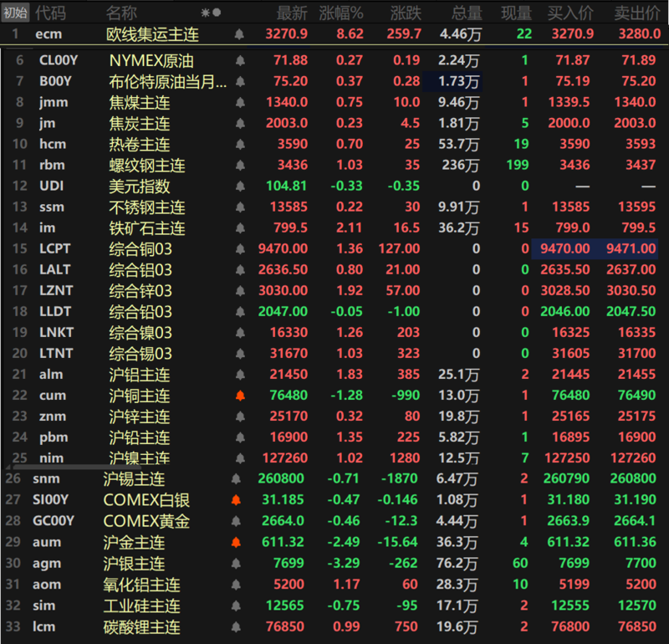Click bell icon in the 综合镍03 row

click(x=240, y=333)
